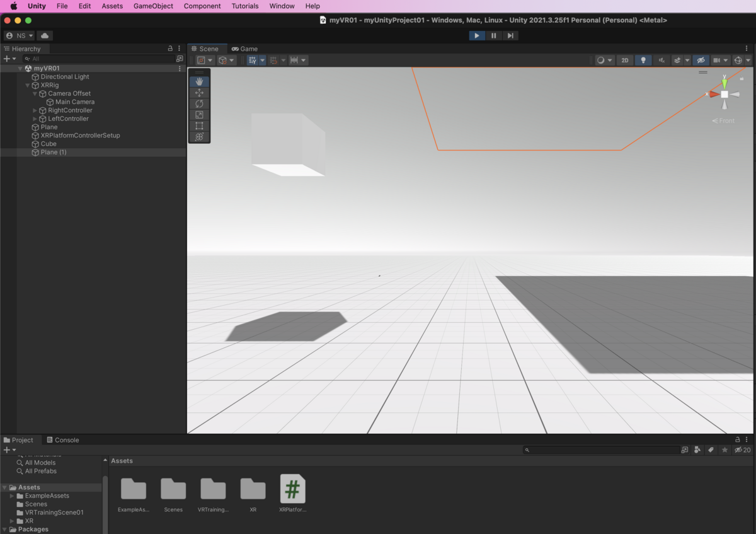This screenshot has width=756, height=534.
Task: Open the Component menu
Action: click(202, 6)
